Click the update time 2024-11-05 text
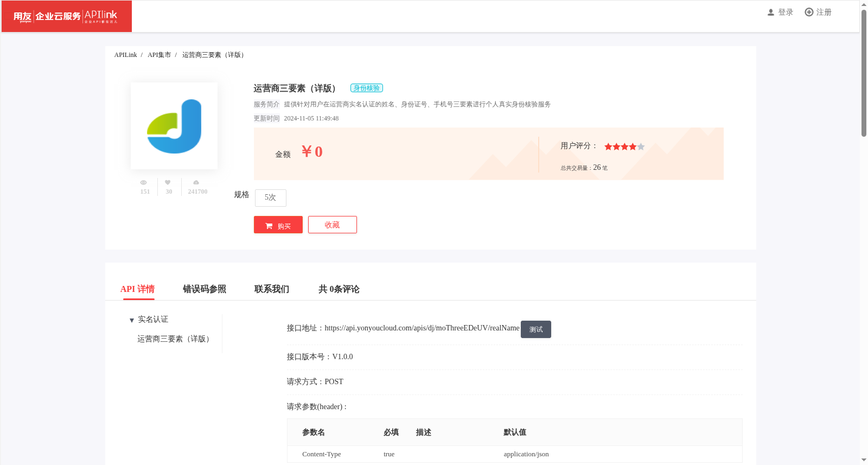868x465 pixels. [311, 118]
